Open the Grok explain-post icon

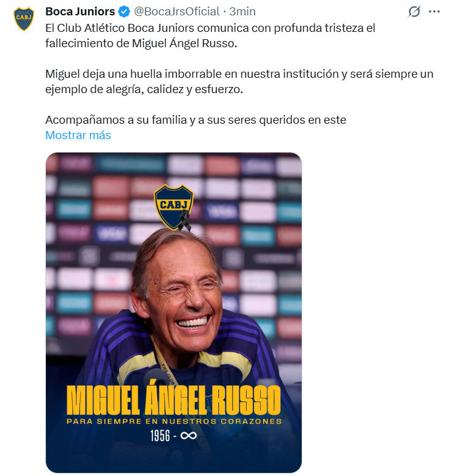click(x=414, y=12)
